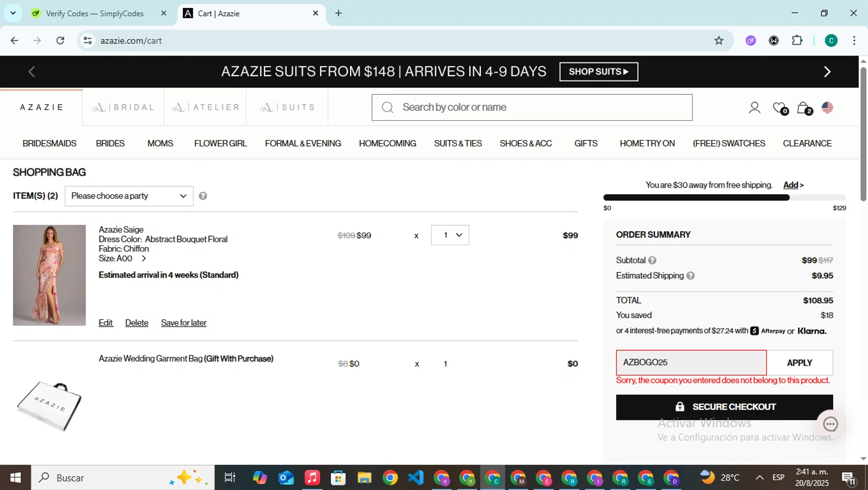The height and width of the screenshot is (490, 868).
Task: Click the AZAZIE logo
Action: pos(42,108)
